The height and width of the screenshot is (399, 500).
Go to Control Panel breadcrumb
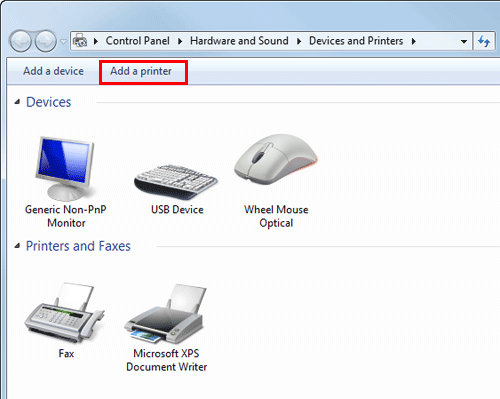pyautogui.click(x=138, y=41)
